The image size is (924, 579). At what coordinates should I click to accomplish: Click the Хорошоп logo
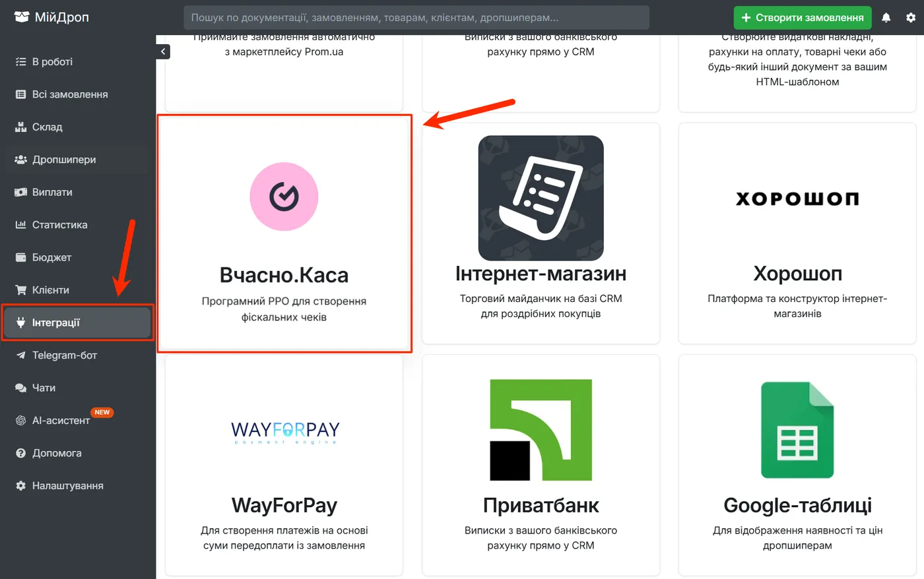click(797, 198)
